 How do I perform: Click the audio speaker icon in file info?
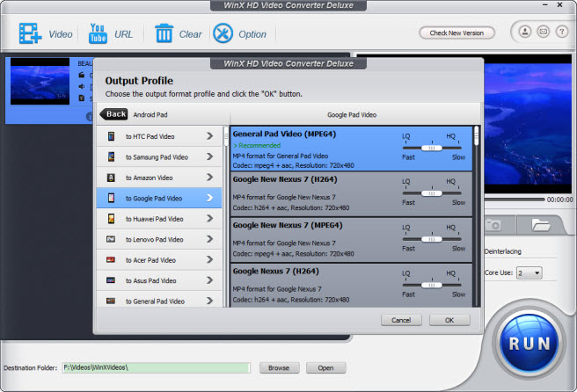(82, 86)
